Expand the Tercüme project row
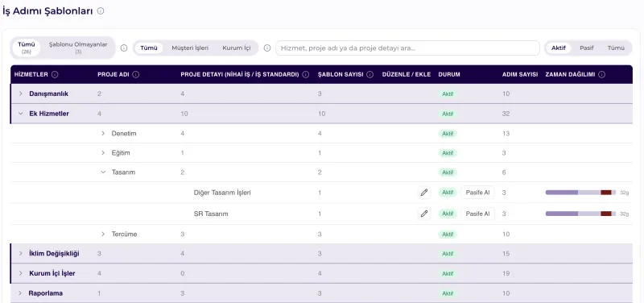Image resolution: width=644 pixels, height=303 pixels. (x=103, y=234)
